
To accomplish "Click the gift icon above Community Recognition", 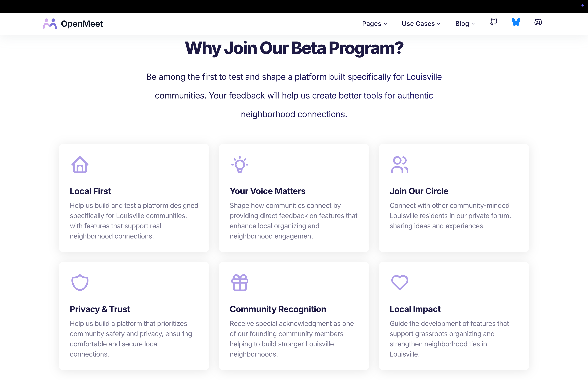I will [240, 283].
